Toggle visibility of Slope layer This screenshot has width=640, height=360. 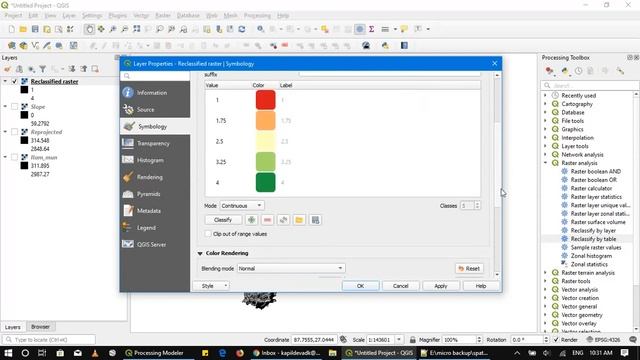(14, 107)
